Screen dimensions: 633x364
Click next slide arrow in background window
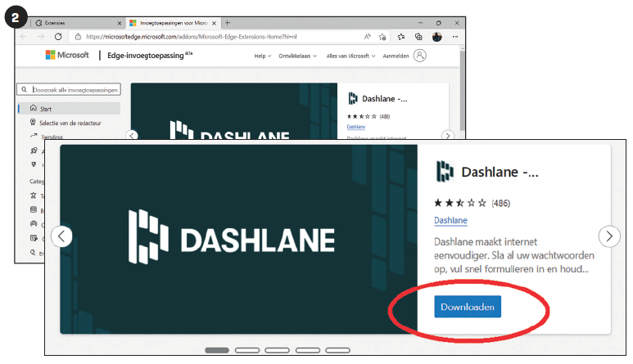447,136
